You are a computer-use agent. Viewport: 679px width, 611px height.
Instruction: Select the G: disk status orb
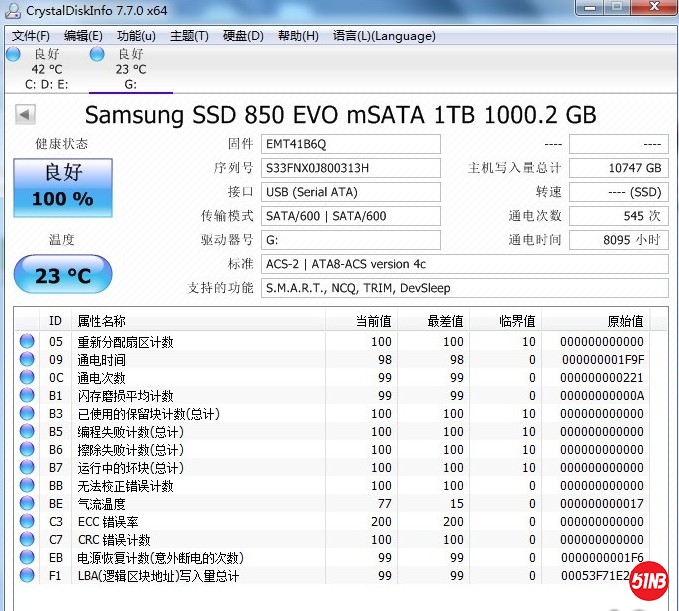pos(97,55)
